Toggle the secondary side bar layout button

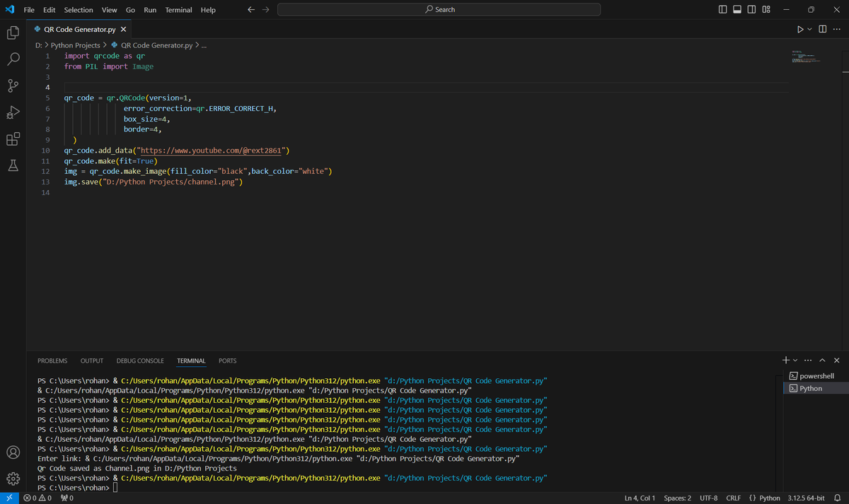(751, 10)
